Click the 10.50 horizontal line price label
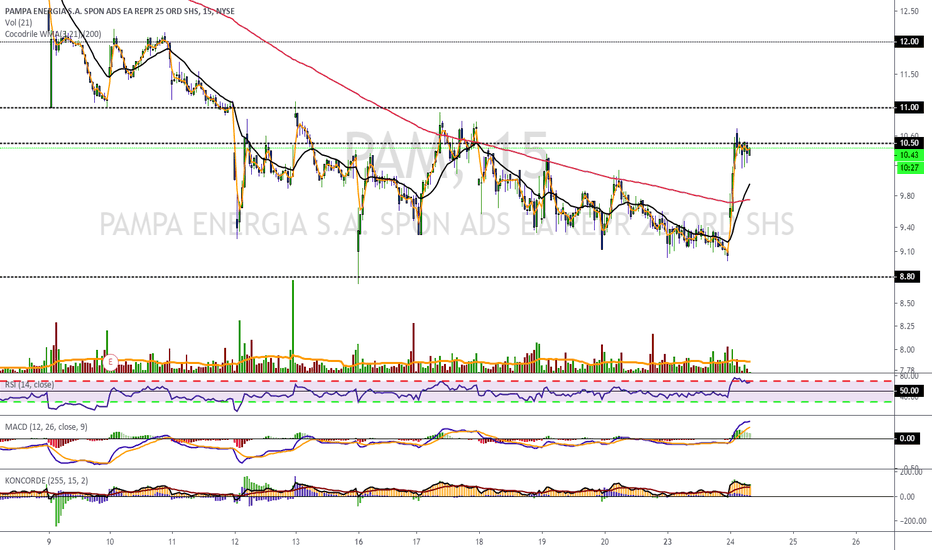This screenshot has height=550, width=932. click(909, 143)
